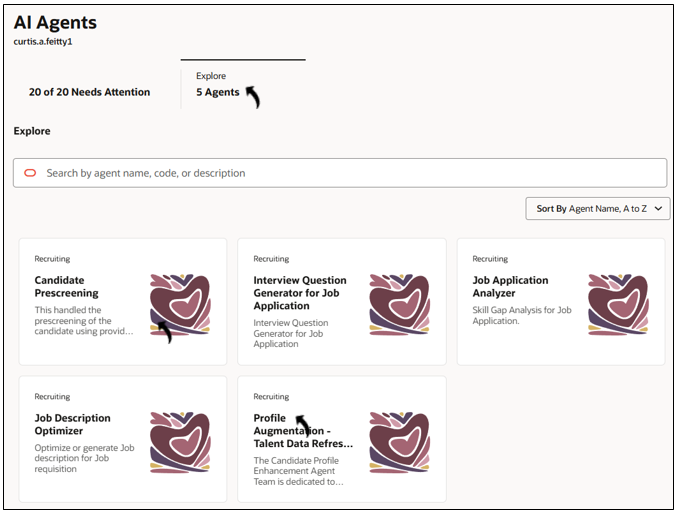Click the red Oracle search icon
The height and width of the screenshot is (512, 677).
(30, 173)
